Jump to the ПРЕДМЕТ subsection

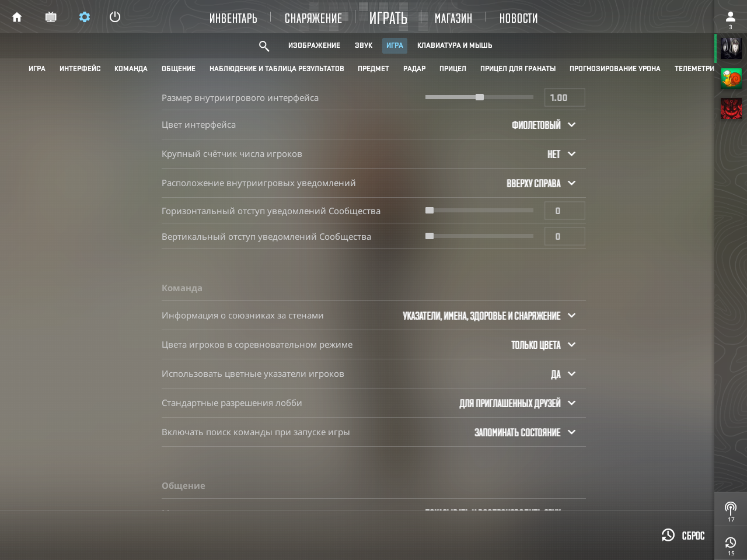373,69
